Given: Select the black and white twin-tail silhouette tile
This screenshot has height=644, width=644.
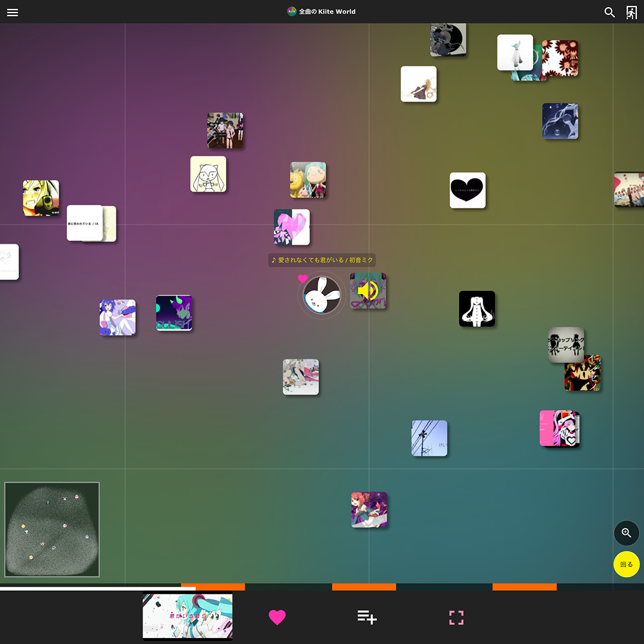Looking at the screenshot, I should (477, 309).
